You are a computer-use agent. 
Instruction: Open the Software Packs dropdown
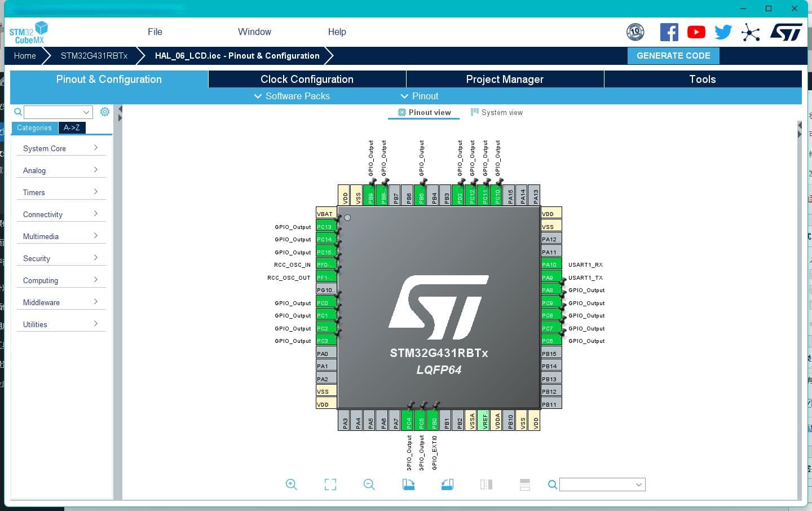[x=292, y=96]
